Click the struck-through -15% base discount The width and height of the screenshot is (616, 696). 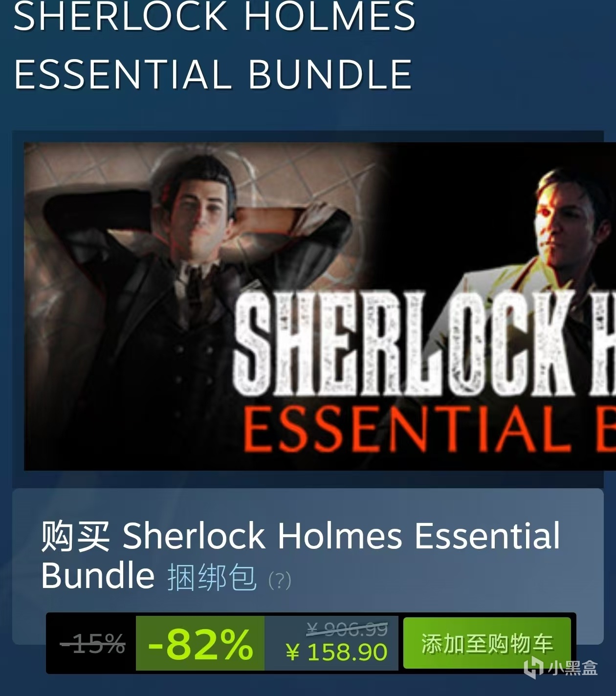pos(92,644)
